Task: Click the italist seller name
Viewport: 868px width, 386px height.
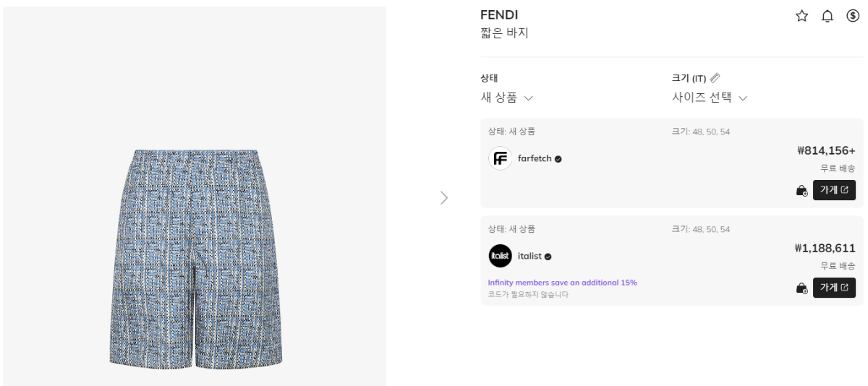Action: point(529,256)
